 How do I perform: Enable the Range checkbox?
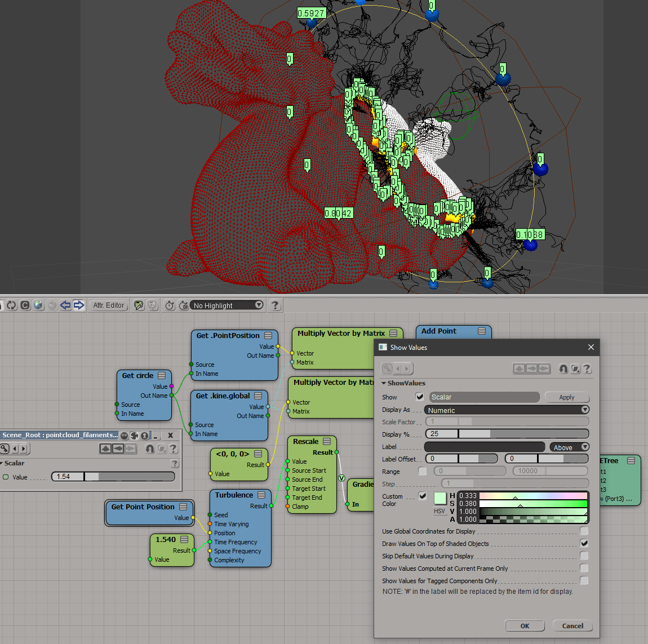pos(423,471)
